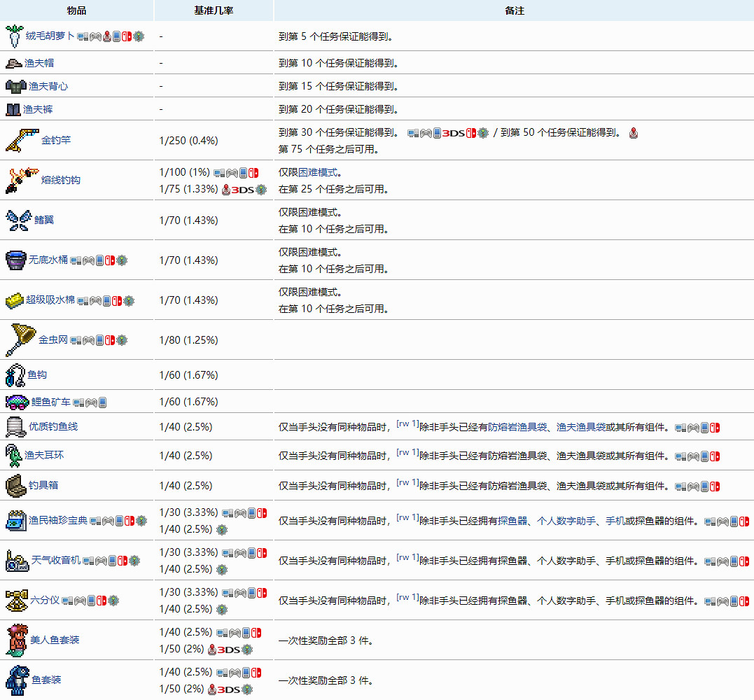Click the 绒毛胡萝卜 carrot item icon
The height and width of the screenshot is (700, 754).
click(14, 36)
